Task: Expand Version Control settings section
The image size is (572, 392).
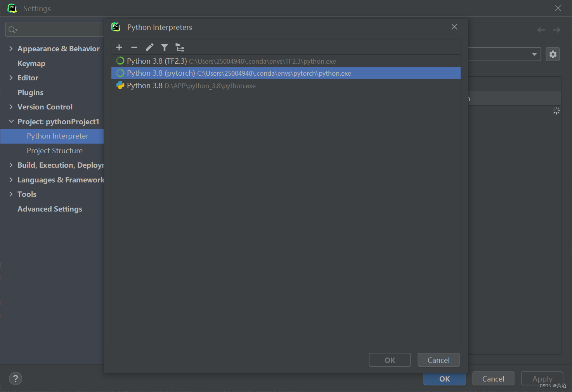Action: pos(11,107)
